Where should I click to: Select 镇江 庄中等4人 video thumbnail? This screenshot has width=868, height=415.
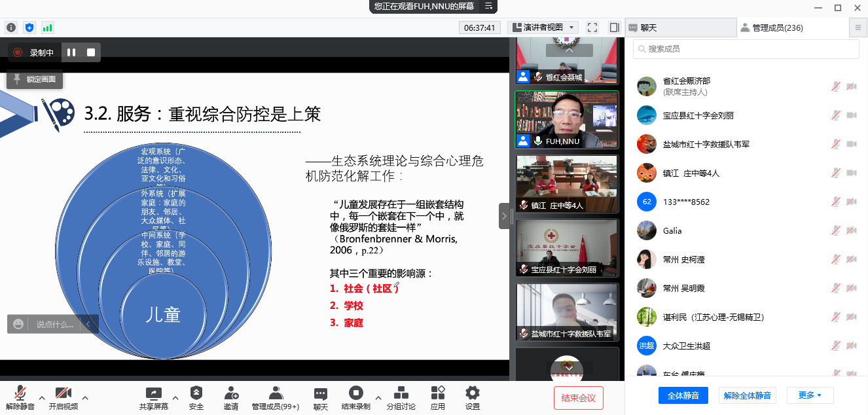(x=567, y=183)
